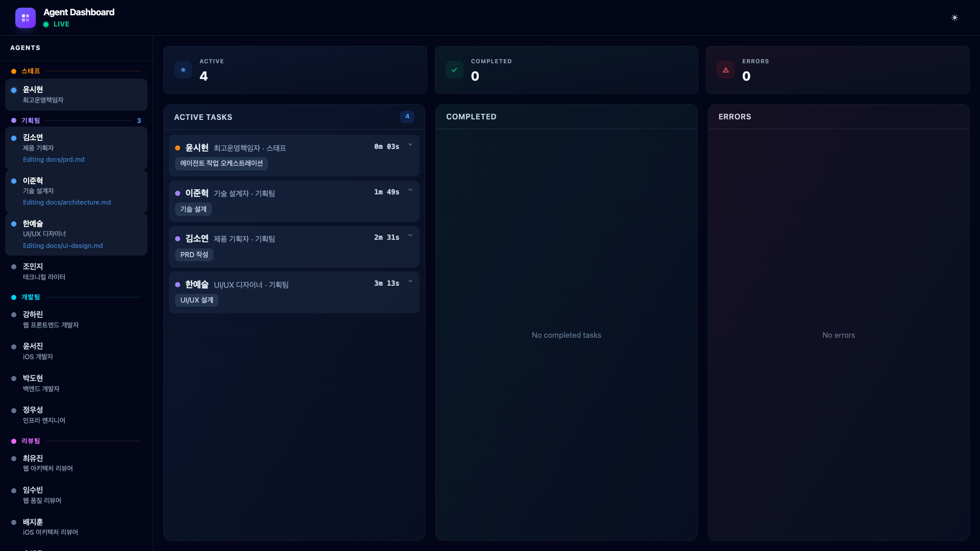The image size is (980, 551).
Task: Expand the 이준혁 task card chevron
Action: [x=410, y=190]
